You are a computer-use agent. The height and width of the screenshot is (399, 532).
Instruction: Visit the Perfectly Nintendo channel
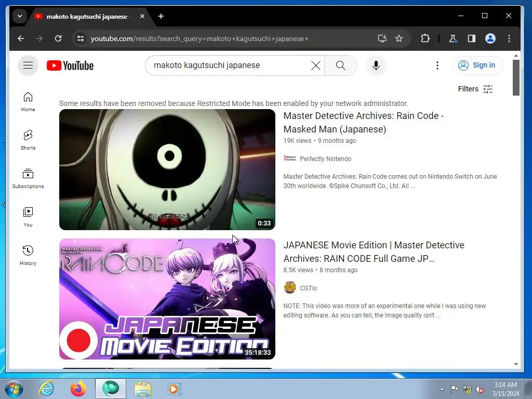pyautogui.click(x=325, y=159)
